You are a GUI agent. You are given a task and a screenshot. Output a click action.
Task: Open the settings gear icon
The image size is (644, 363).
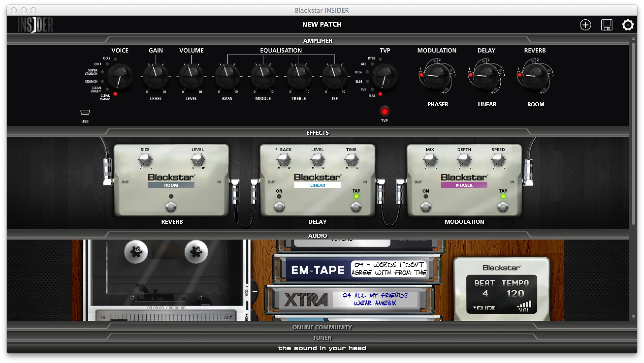628,25
